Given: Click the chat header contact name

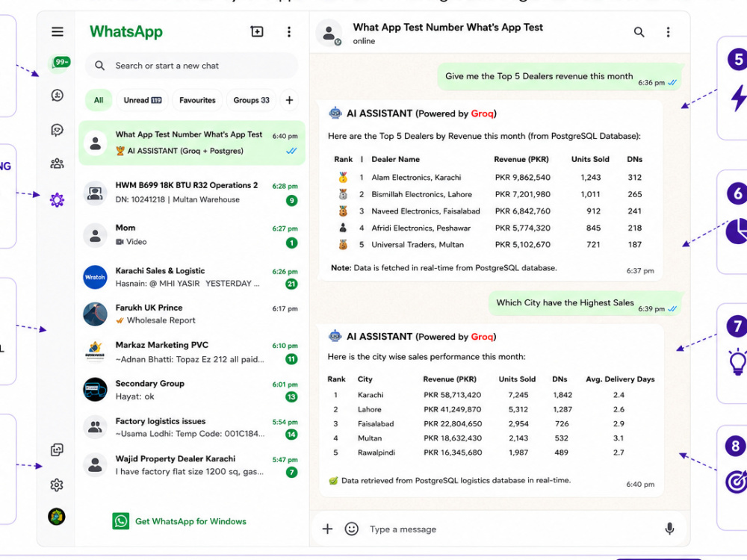Looking at the screenshot, I should pos(447,28).
